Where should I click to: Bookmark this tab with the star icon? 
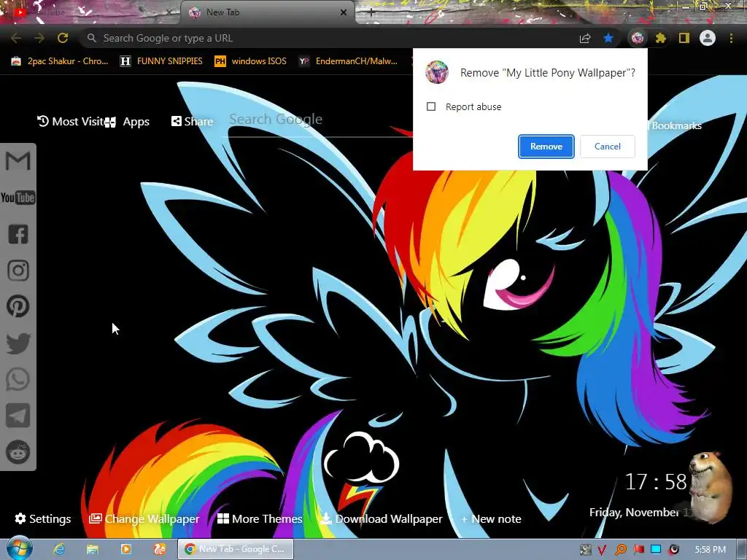[608, 38]
